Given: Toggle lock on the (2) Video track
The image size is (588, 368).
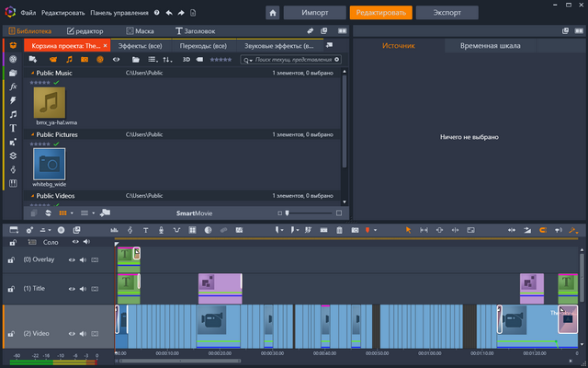Looking at the screenshot, I should (12, 333).
